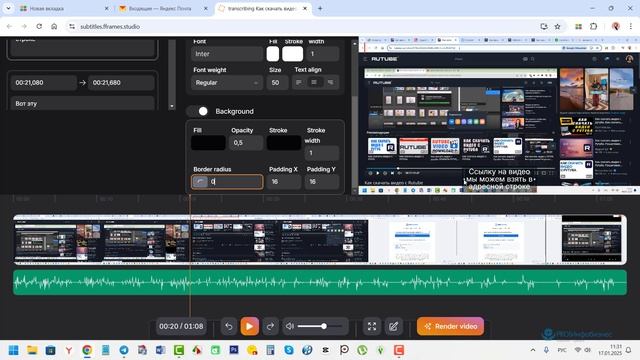
Task: Click the Render video button
Action: [450, 326]
